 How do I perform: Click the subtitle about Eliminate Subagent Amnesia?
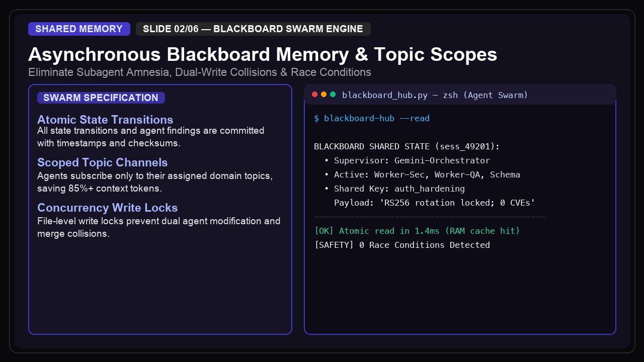(200, 72)
